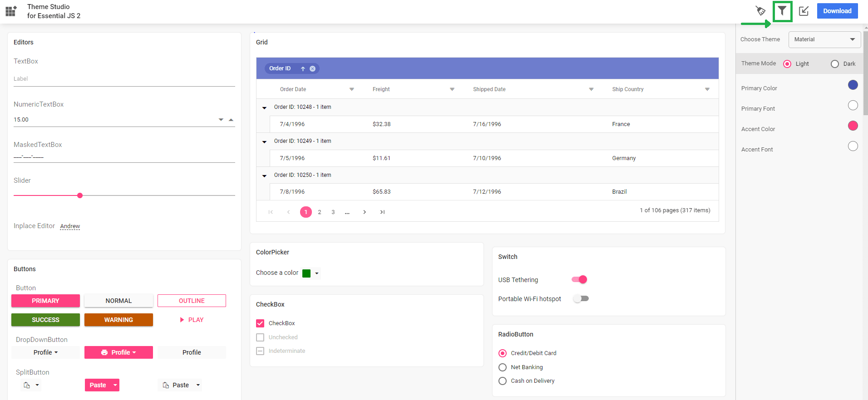Enable the Portable Wi-Fi hotspot switch
Viewport: 868px width, 400px height.
581,298
